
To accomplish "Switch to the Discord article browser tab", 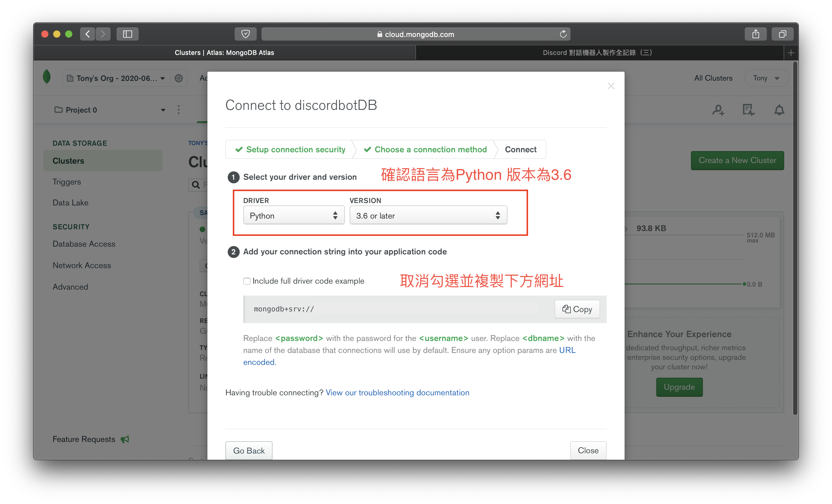I will coord(597,53).
